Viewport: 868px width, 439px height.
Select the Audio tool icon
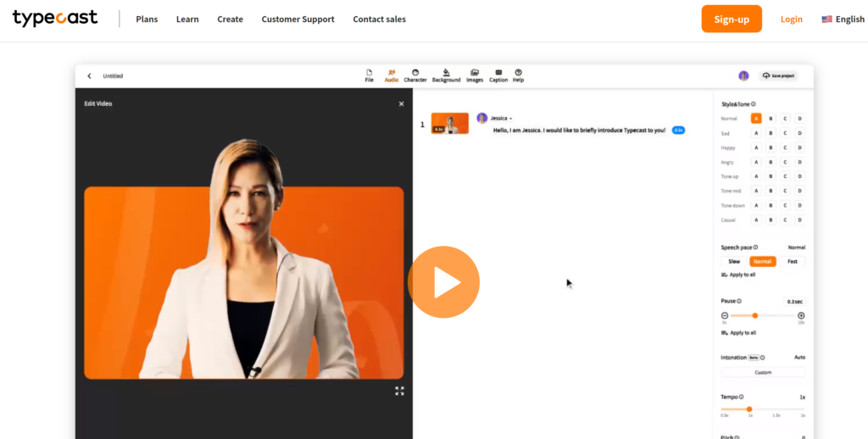pyautogui.click(x=392, y=75)
